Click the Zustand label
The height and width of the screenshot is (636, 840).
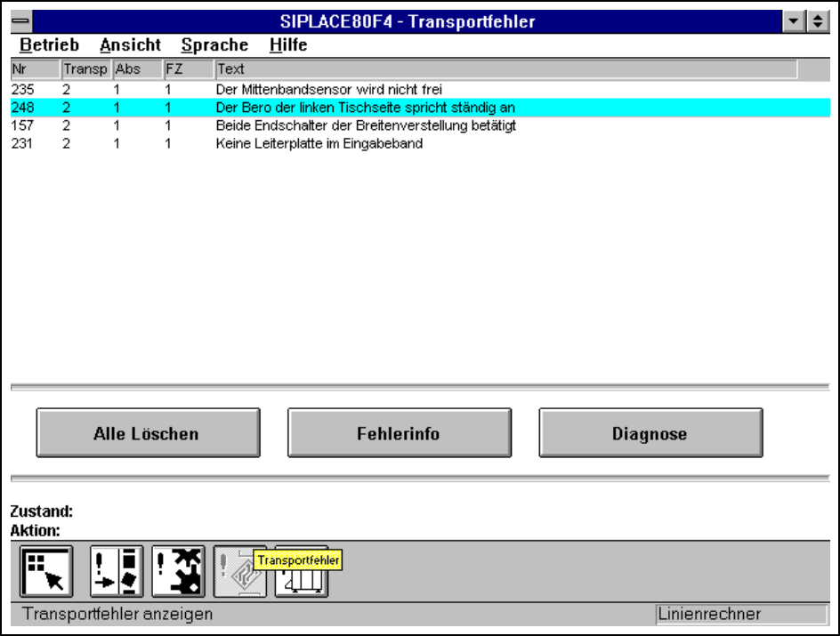[42, 511]
